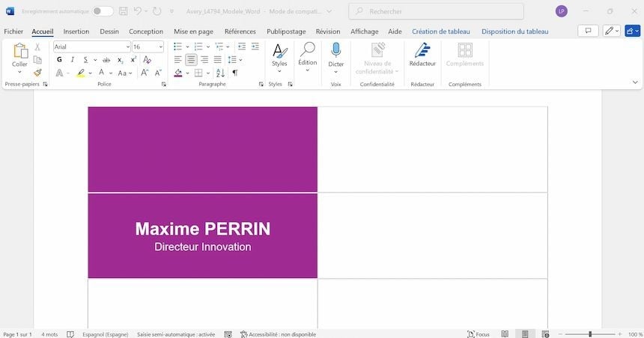The height and width of the screenshot is (338, 644).
Task: Open the Styles gallery
Action: (279, 58)
